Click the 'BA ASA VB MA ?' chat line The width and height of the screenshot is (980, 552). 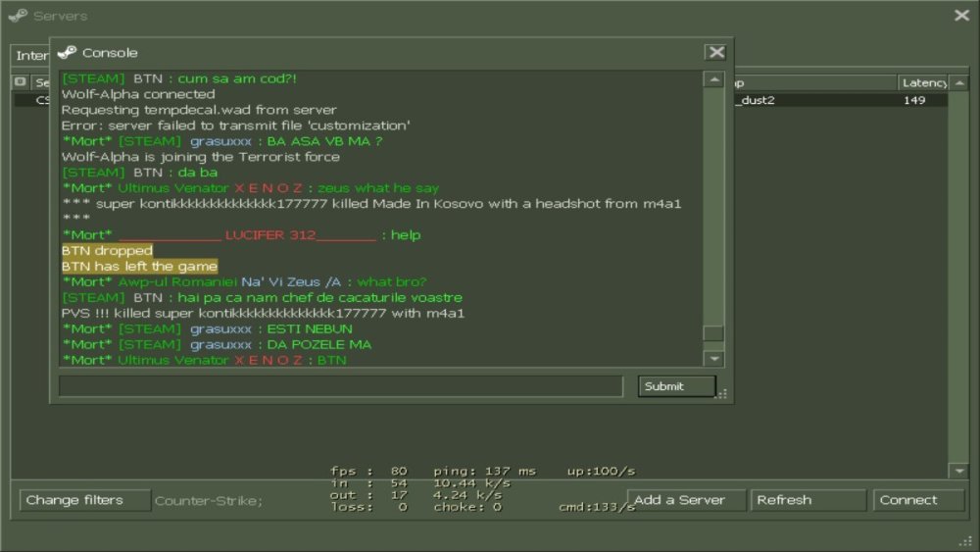point(221,141)
